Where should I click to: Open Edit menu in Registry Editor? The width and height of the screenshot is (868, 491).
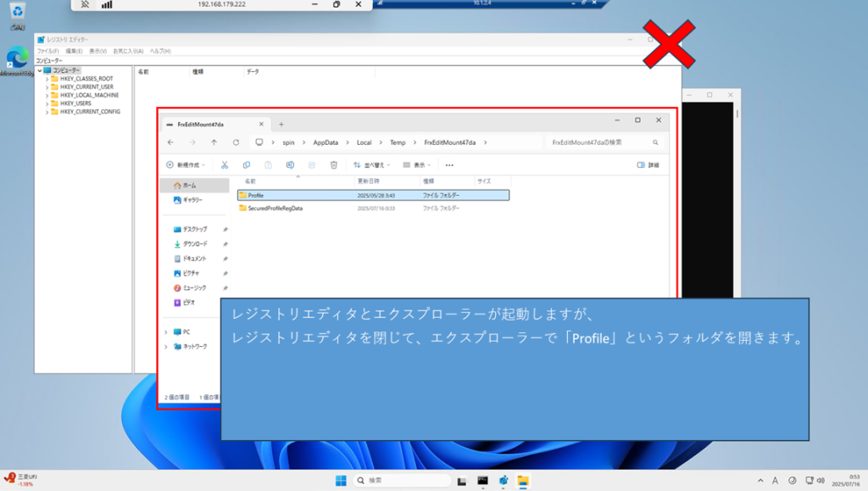[74, 51]
